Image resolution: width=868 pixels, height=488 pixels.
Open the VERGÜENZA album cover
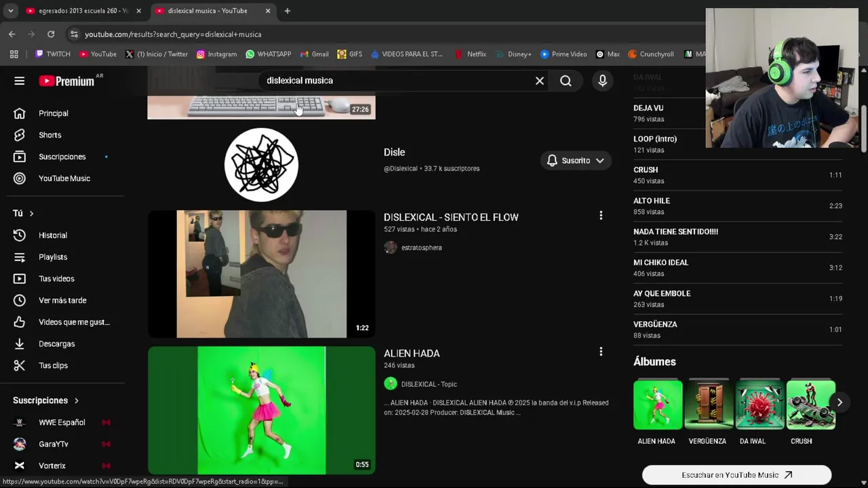tap(709, 405)
